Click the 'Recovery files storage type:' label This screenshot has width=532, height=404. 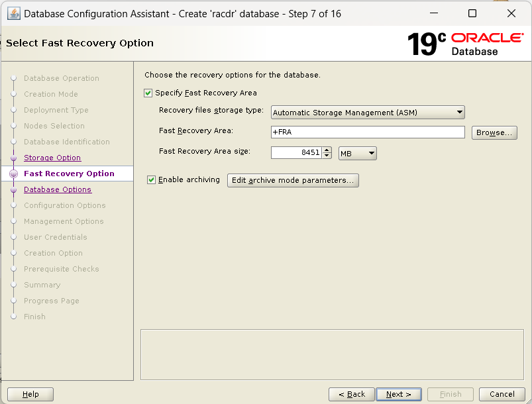[211, 110]
